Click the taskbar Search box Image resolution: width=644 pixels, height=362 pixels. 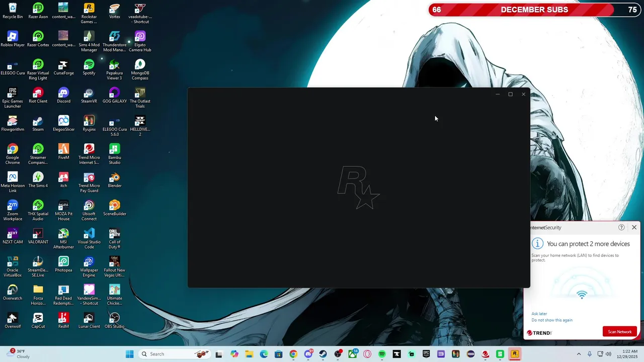174,354
